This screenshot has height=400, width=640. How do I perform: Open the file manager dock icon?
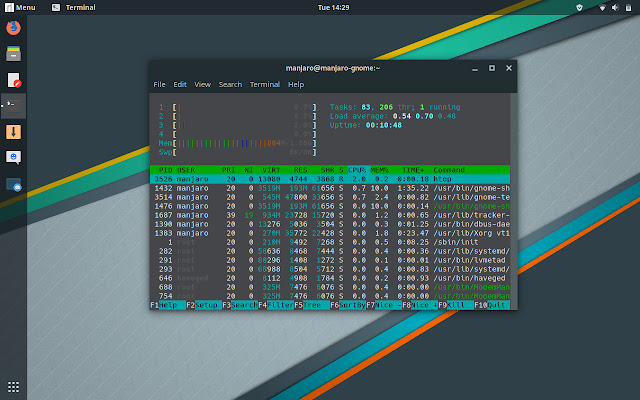point(13,53)
